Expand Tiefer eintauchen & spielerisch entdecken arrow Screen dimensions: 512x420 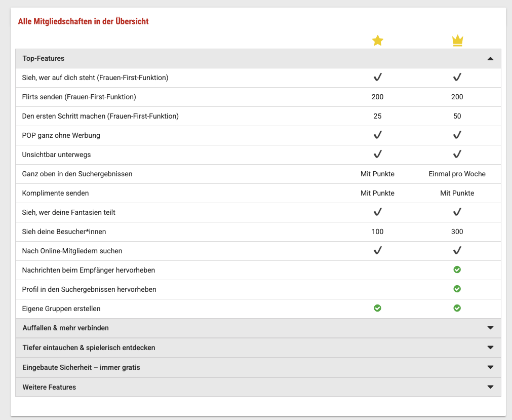click(x=490, y=348)
